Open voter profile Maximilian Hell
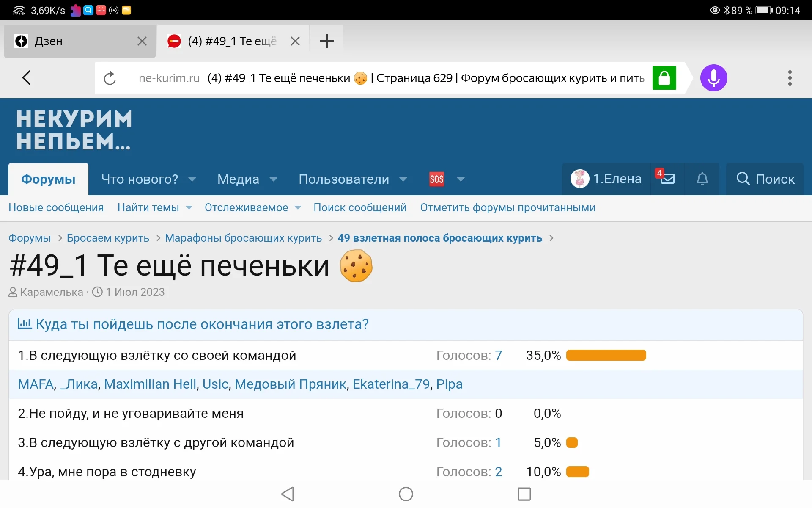 click(x=150, y=384)
